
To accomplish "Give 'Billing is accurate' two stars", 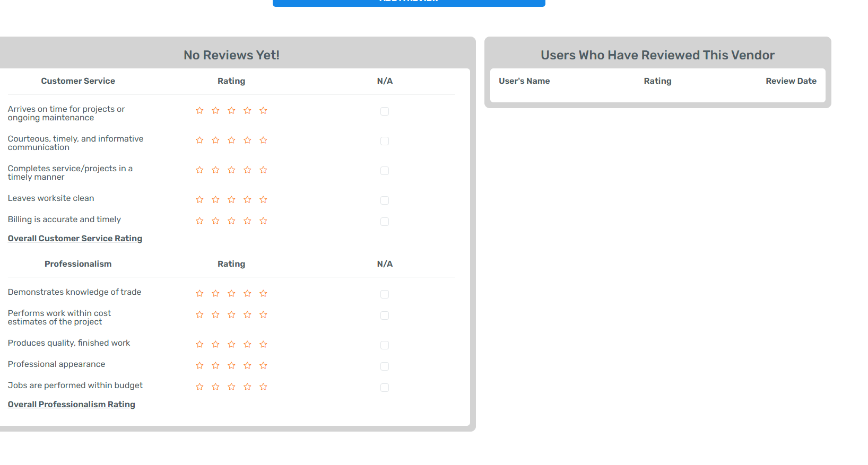I will coord(215,221).
